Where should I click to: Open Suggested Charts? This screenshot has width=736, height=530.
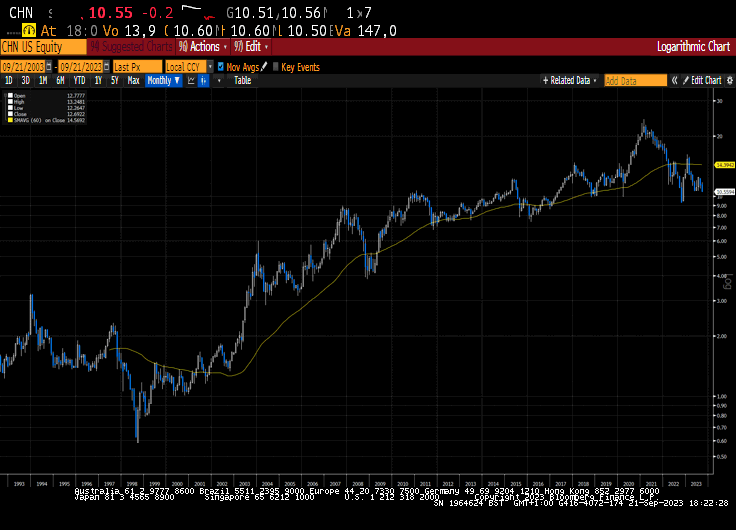coord(131,47)
